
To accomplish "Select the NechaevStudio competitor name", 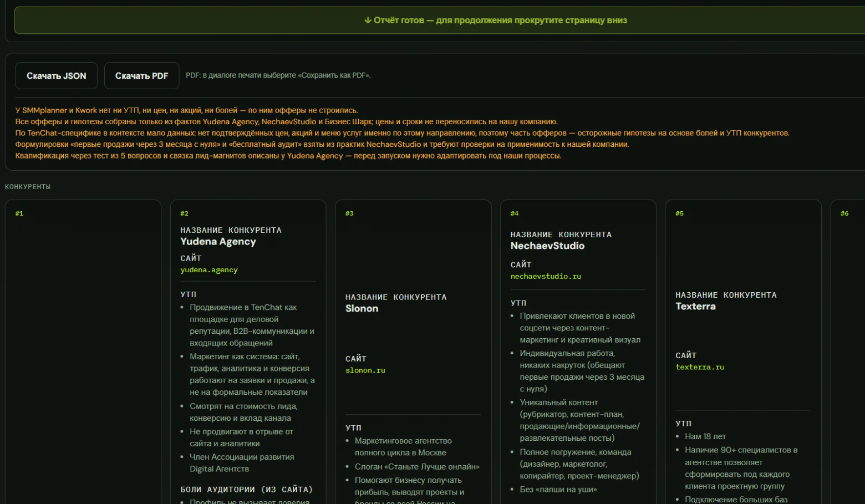I will [x=547, y=246].
